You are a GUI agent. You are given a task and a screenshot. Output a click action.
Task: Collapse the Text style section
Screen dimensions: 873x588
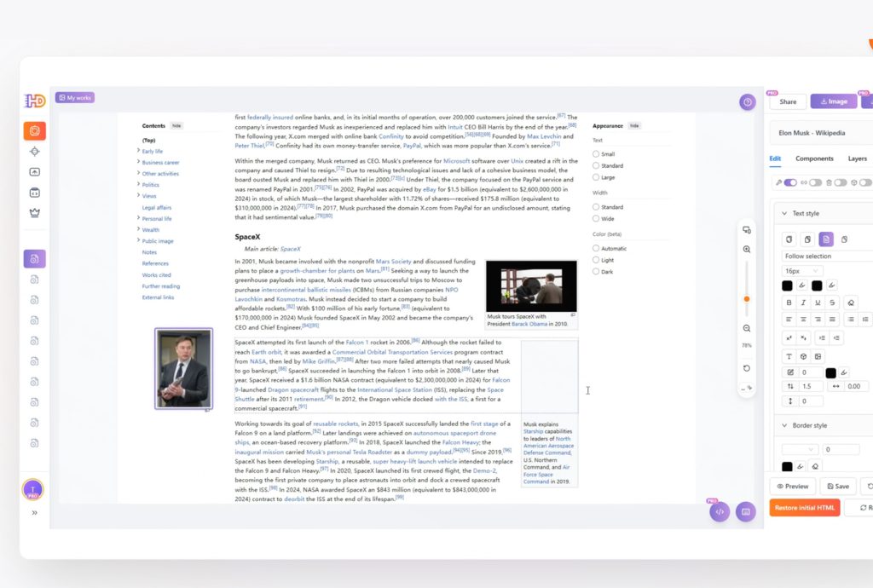click(784, 214)
